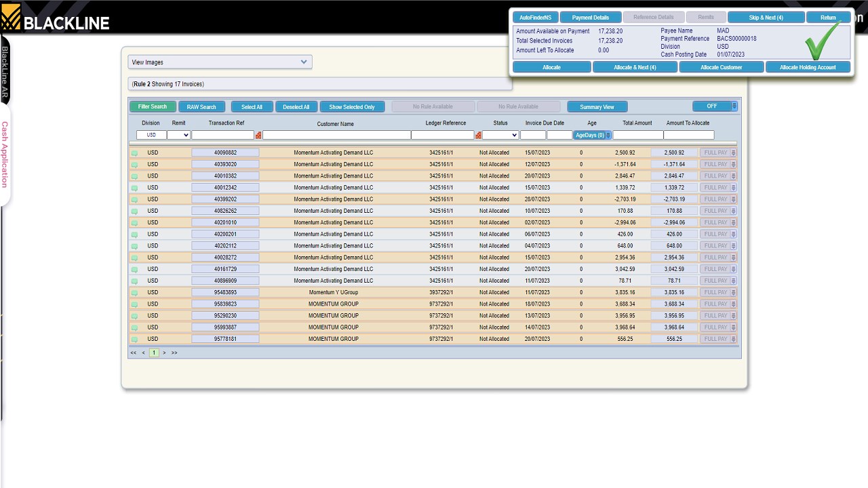Open FULL PAY options arrow for invoice 95778181
Screen dimensions: 868x488
coord(733,340)
